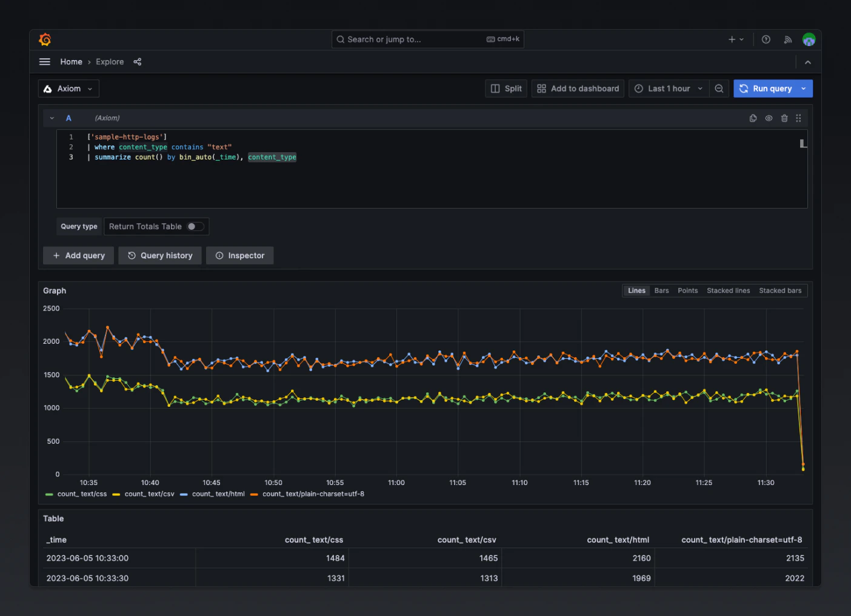Hide query A with the eye icon
Image resolution: width=851 pixels, height=616 pixels.
pyautogui.click(x=769, y=118)
